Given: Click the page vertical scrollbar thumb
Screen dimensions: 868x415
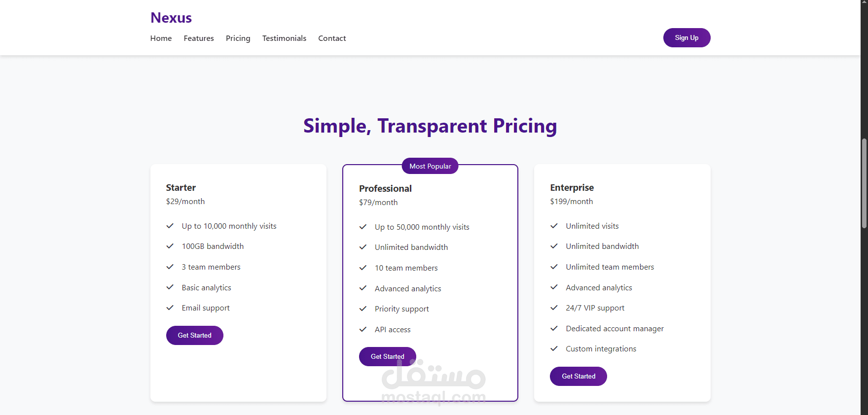Looking at the screenshot, I should (864, 183).
